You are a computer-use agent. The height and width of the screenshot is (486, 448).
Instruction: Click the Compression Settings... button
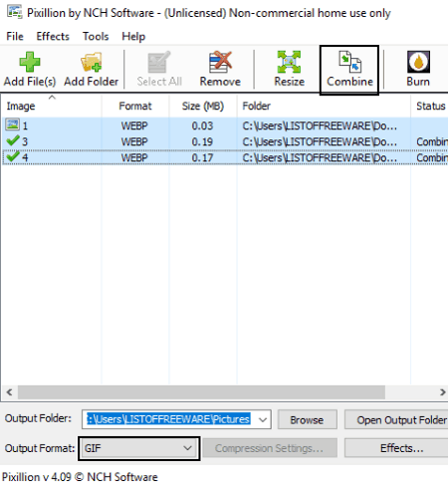[x=270, y=448]
